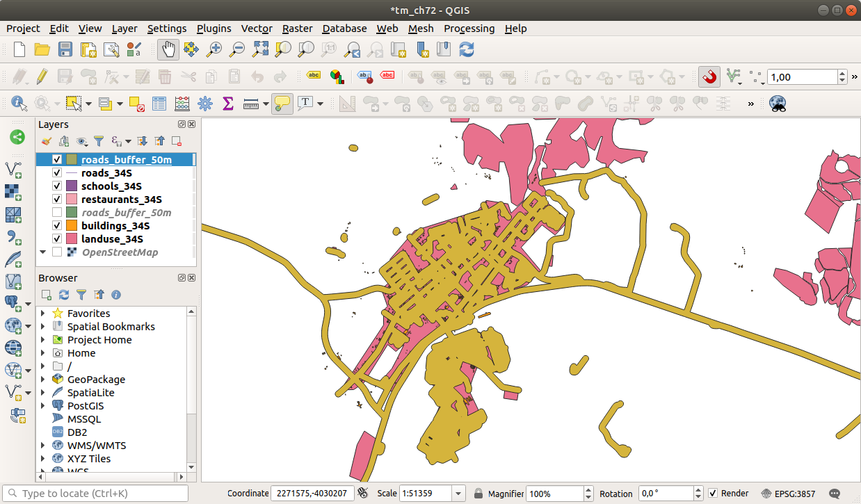Image resolution: width=861 pixels, height=504 pixels.
Task: Click the Type to locate search field
Action: click(x=97, y=494)
